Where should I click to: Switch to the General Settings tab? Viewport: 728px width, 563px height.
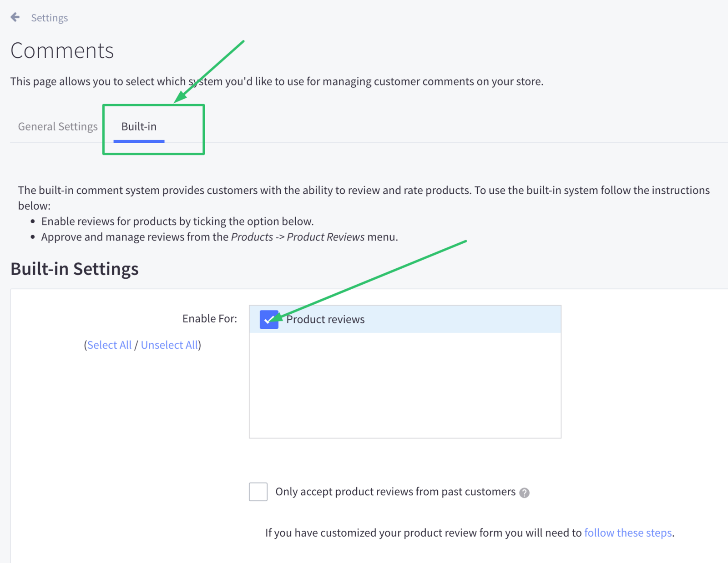coord(57,126)
